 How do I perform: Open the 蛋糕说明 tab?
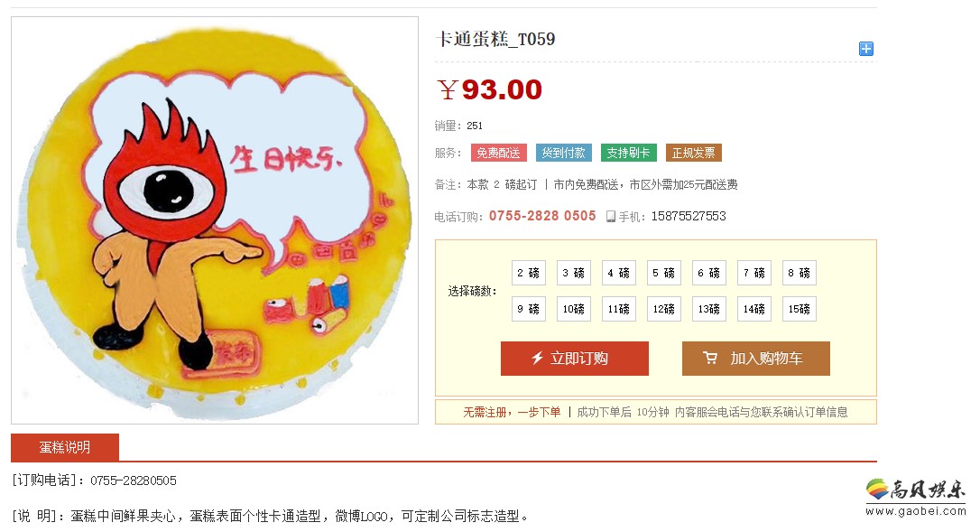(x=65, y=447)
